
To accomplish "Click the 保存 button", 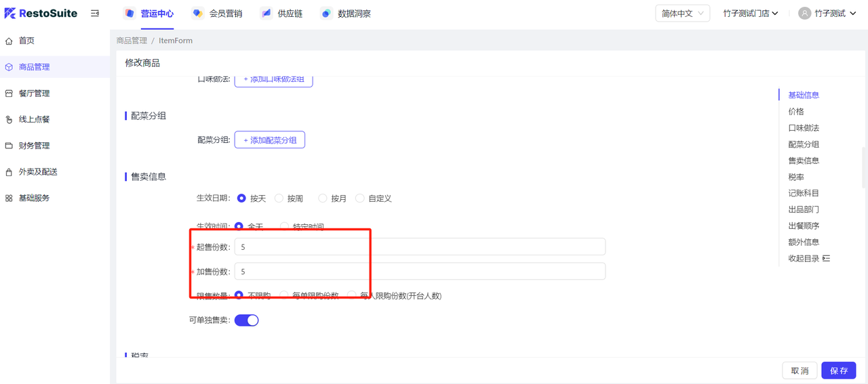I will coord(839,370).
